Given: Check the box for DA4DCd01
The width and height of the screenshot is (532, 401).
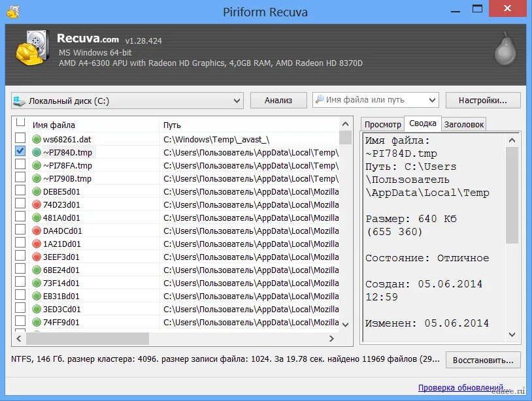Looking at the screenshot, I should pyautogui.click(x=20, y=229).
